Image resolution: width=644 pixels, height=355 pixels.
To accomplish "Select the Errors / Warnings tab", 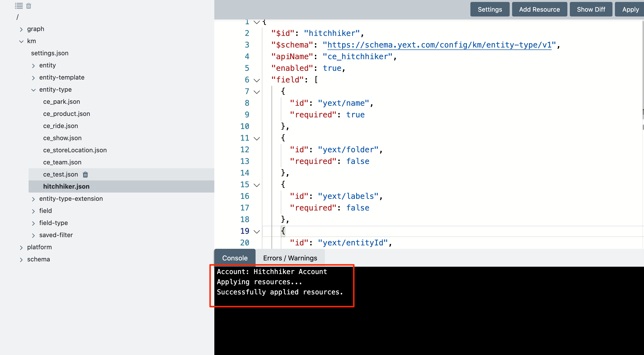I will tap(290, 258).
